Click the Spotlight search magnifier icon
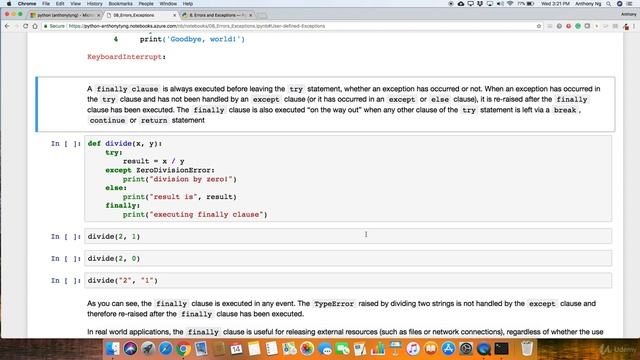The image size is (640, 360). [609, 4]
